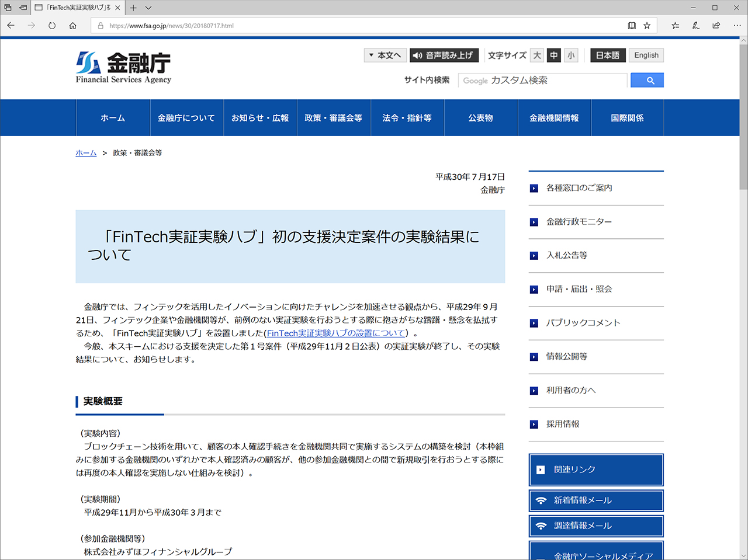Click the 新着情報メール signal icon
Screen dimensions: 748x560
[541, 500]
